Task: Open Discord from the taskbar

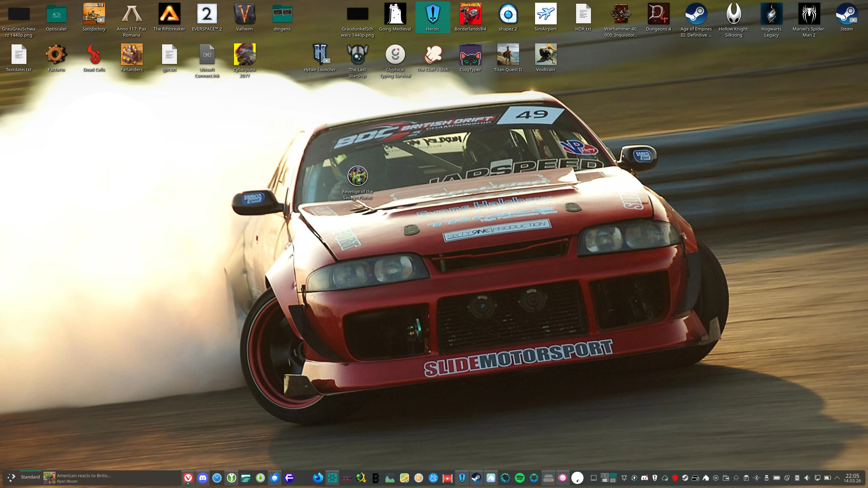Action: pyautogui.click(x=202, y=478)
